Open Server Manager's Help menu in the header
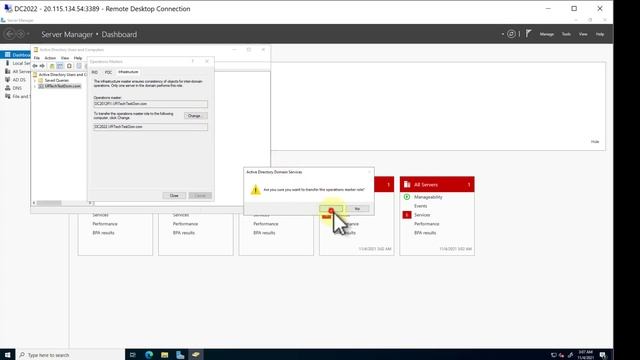This screenshot has width=640, height=360. (x=600, y=34)
